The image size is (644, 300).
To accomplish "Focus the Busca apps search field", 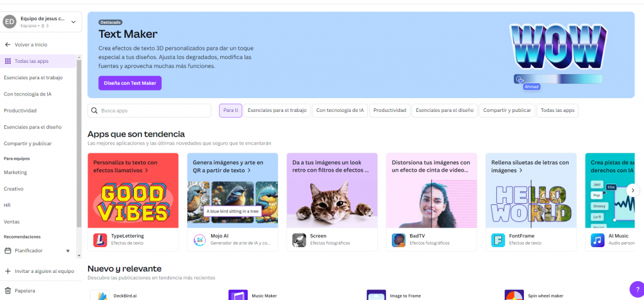I will click(149, 111).
